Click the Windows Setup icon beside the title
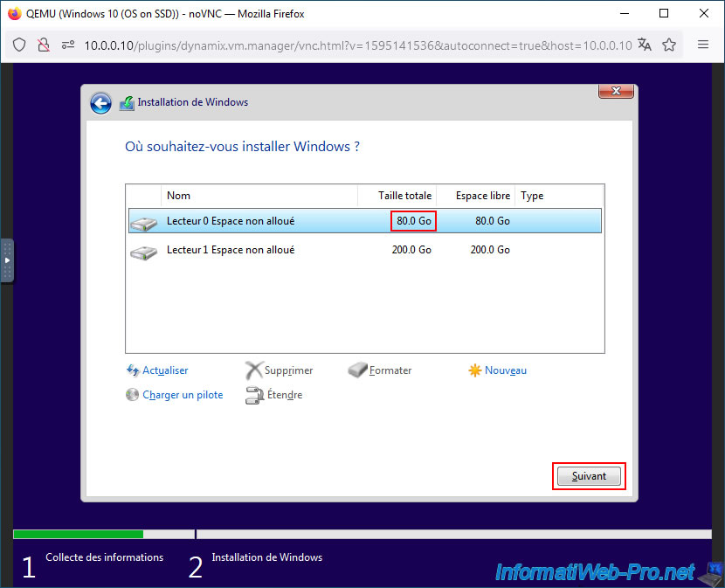 click(x=127, y=103)
